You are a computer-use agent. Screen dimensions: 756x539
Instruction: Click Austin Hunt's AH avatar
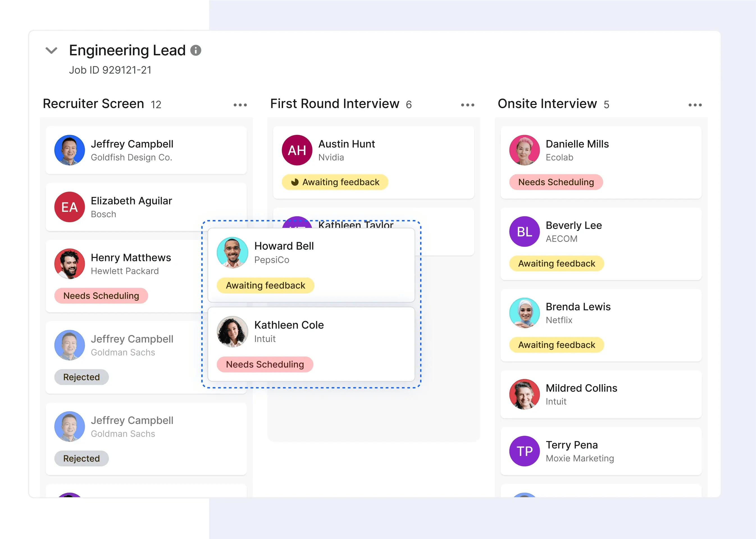coord(297,150)
